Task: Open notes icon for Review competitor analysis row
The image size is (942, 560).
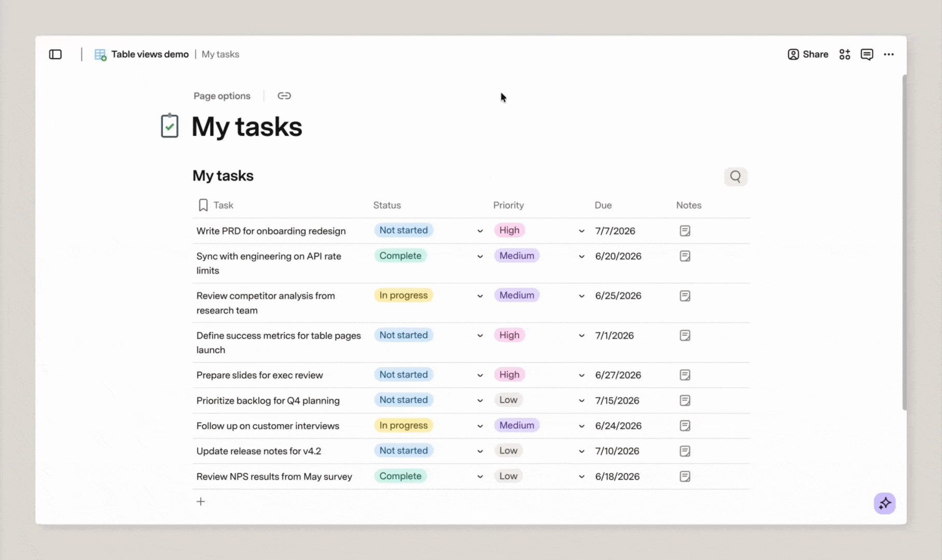Action: 685,296
